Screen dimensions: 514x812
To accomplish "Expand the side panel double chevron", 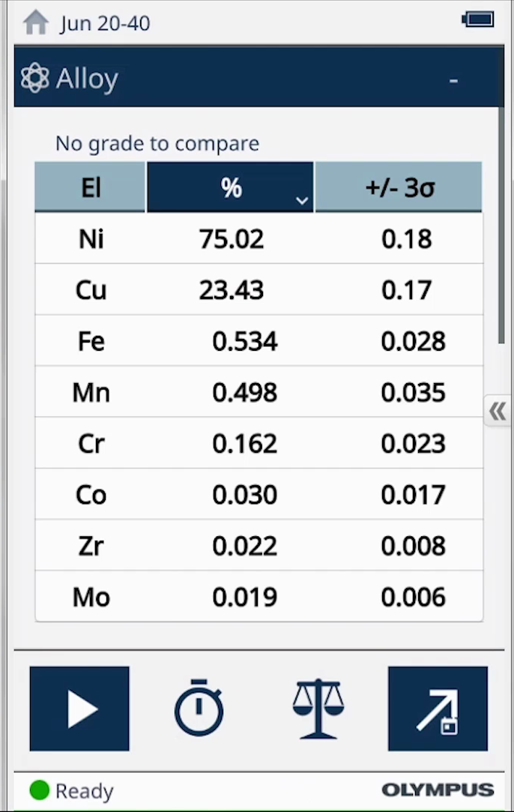I will coord(498,411).
